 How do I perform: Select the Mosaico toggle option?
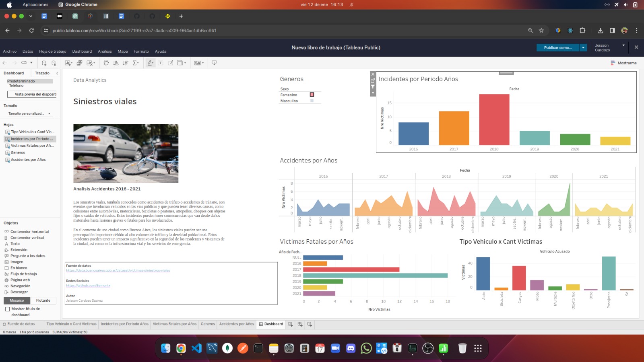click(x=17, y=300)
